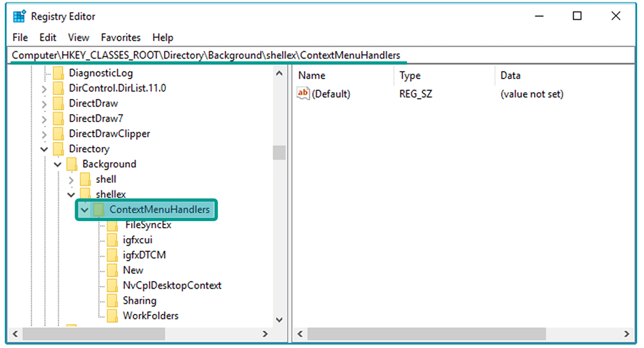
Task: Expand the shell key
Action: click(72, 179)
